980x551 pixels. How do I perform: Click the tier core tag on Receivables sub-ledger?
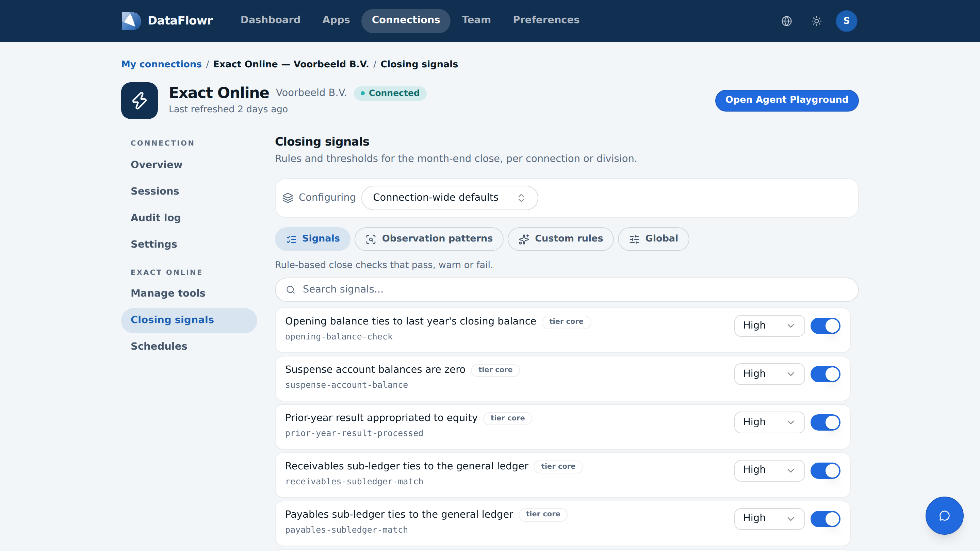tap(558, 467)
